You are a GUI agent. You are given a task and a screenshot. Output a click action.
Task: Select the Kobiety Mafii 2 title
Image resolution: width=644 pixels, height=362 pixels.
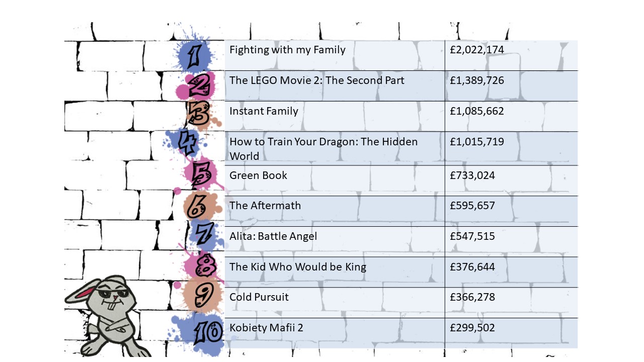[266, 328]
